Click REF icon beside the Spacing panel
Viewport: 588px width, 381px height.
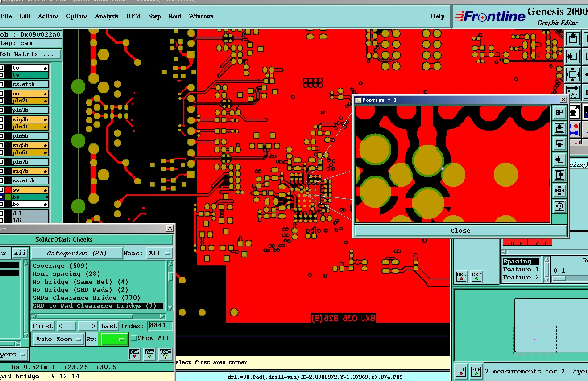pyautogui.click(x=476, y=277)
